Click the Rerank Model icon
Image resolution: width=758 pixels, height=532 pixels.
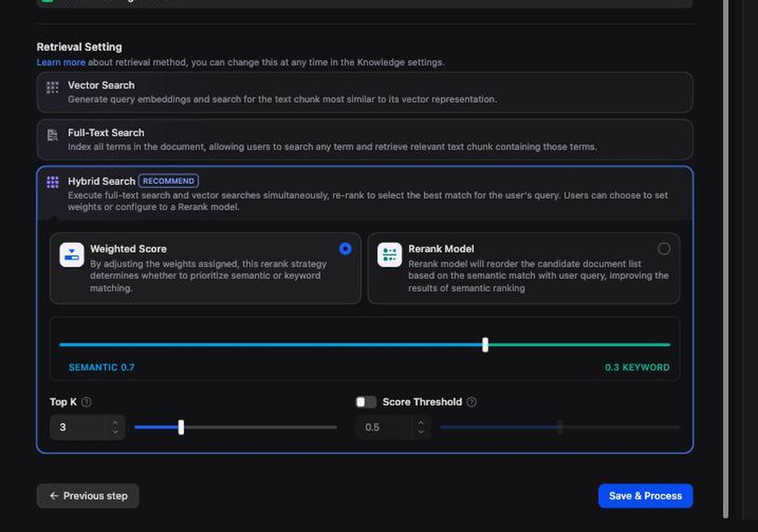tap(390, 255)
